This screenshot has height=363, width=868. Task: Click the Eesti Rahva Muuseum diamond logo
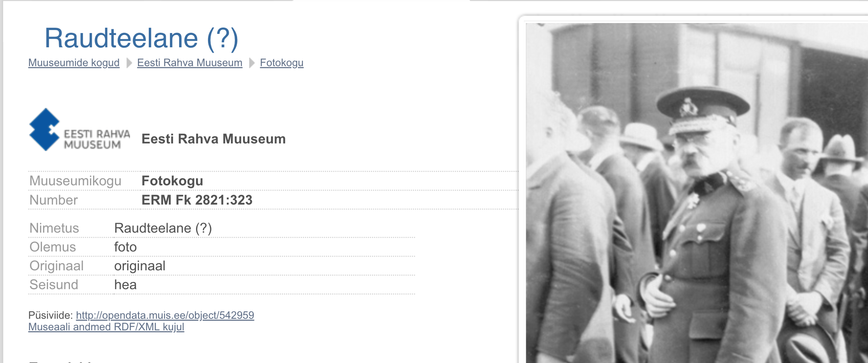click(80, 130)
